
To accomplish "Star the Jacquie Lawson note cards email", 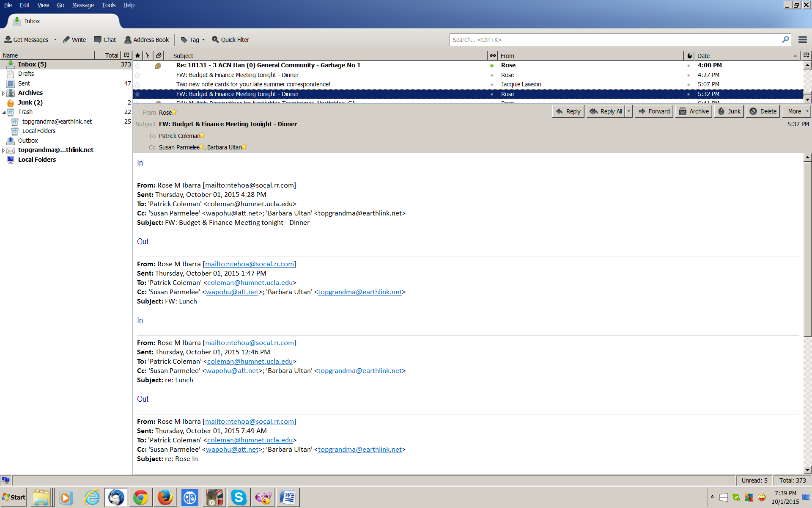I will [x=137, y=85].
